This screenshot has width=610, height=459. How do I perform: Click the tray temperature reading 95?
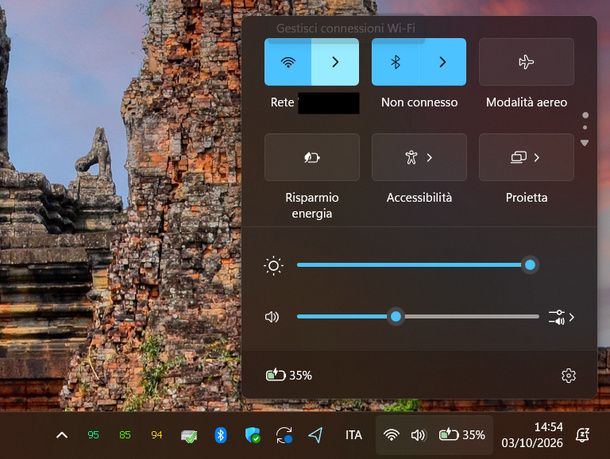click(93, 435)
